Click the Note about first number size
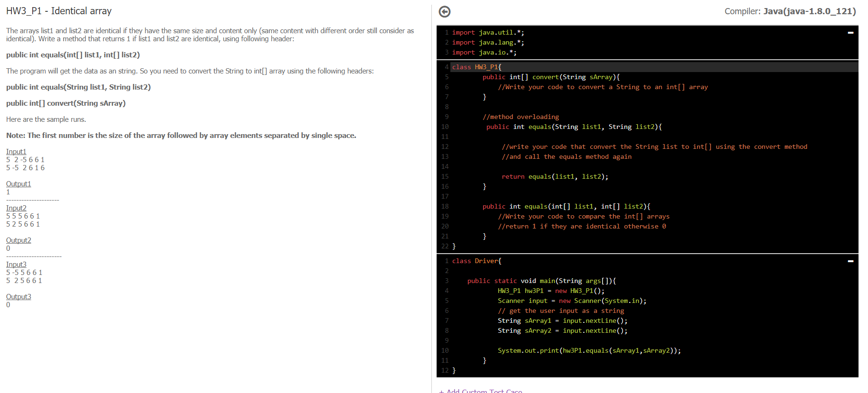Viewport: 868px width, 393px height. pos(181,136)
